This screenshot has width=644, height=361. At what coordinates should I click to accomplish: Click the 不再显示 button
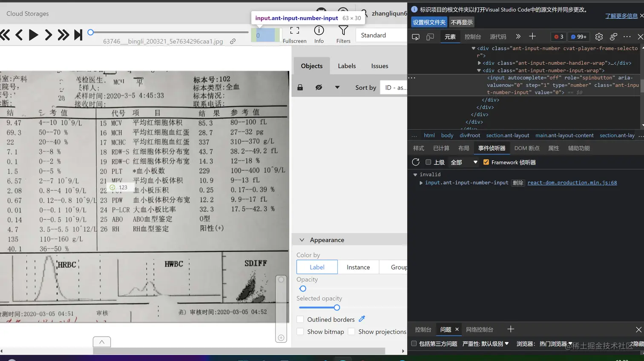tap(462, 22)
